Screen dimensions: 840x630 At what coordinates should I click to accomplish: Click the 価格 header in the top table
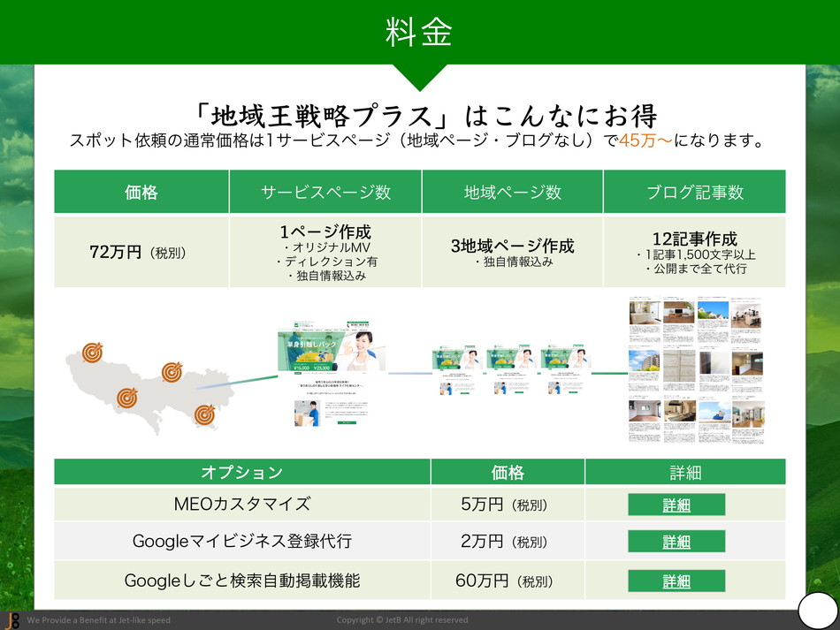141,192
